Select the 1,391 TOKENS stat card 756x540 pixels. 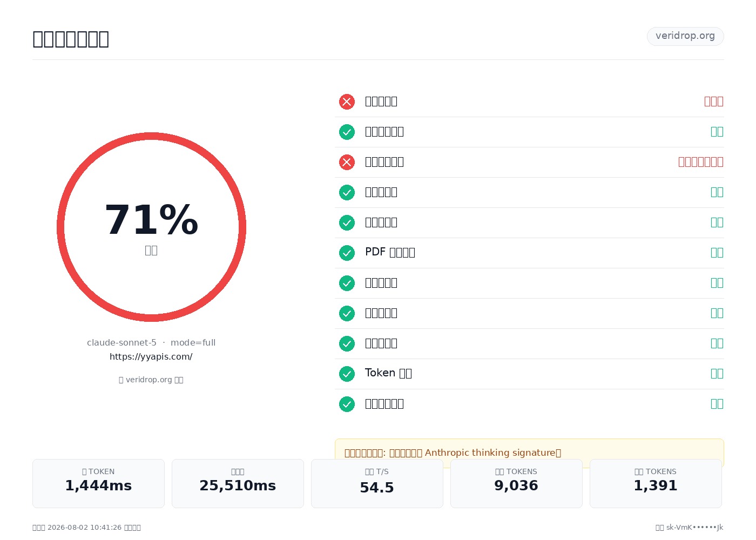point(656,483)
